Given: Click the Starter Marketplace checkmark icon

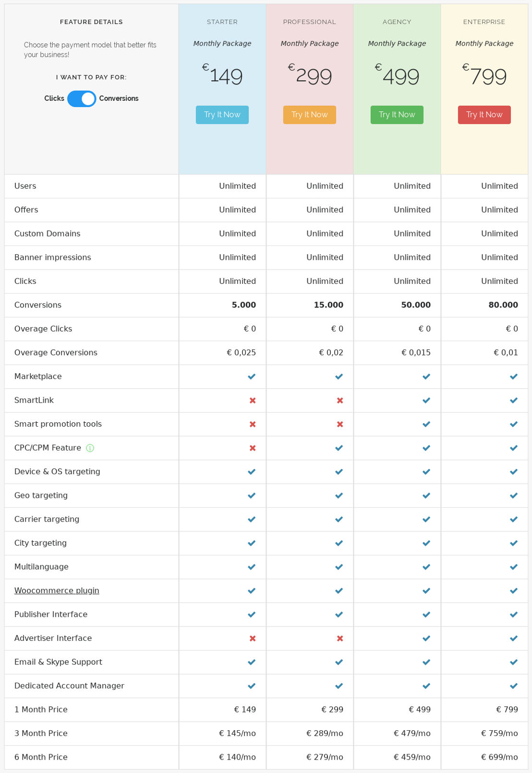Looking at the screenshot, I should tap(252, 377).
